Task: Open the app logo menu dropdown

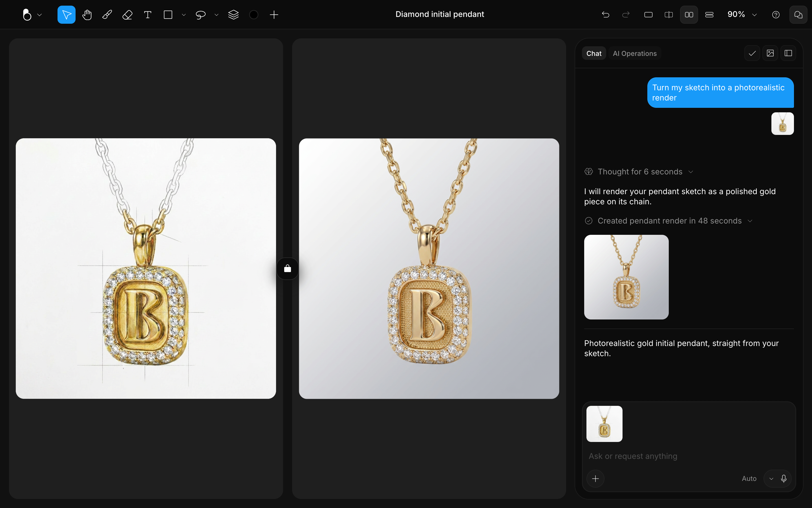Action: [x=32, y=14]
